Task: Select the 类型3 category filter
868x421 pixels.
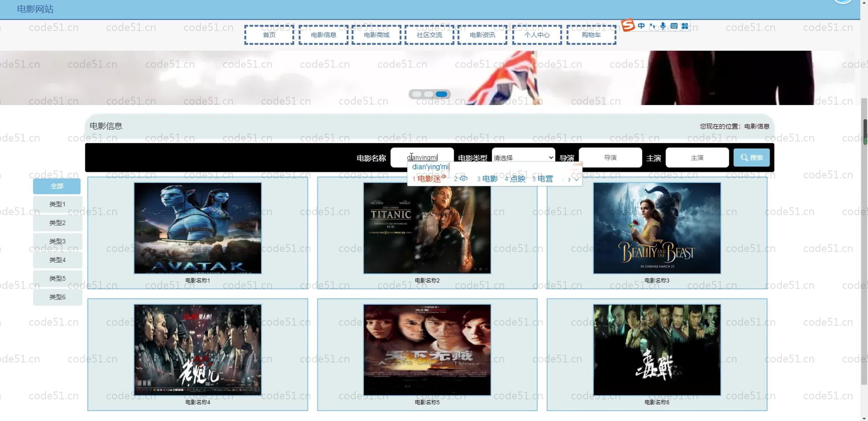Action: click(x=57, y=241)
